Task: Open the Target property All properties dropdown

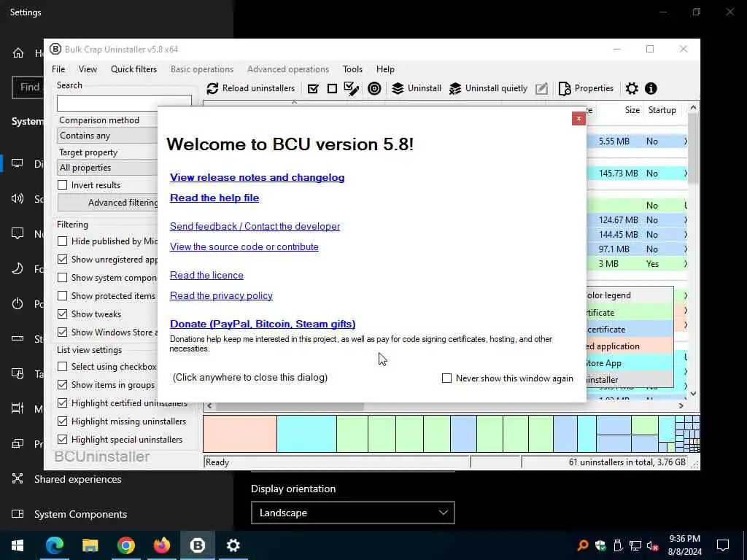Action: 108,168
